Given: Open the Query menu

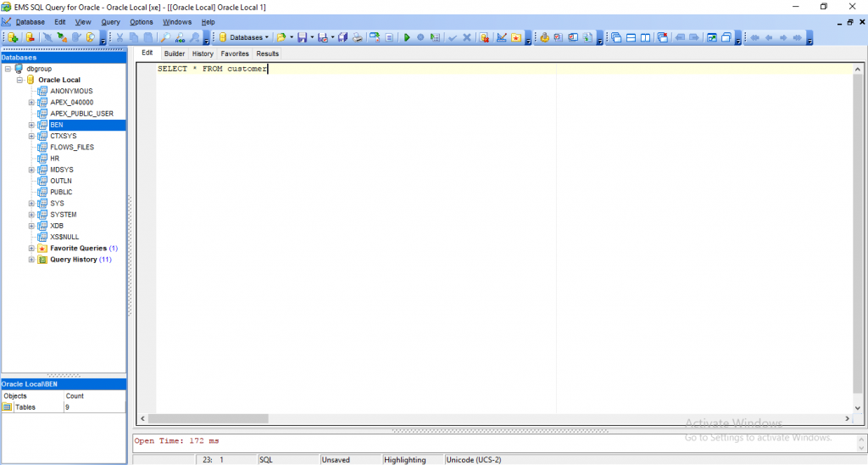Looking at the screenshot, I should pos(110,22).
